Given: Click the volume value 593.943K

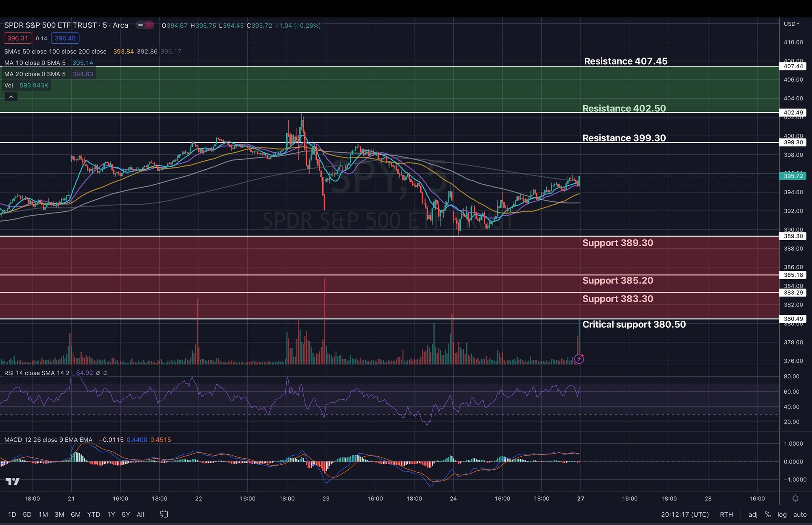Looking at the screenshot, I should [x=34, y=85].
